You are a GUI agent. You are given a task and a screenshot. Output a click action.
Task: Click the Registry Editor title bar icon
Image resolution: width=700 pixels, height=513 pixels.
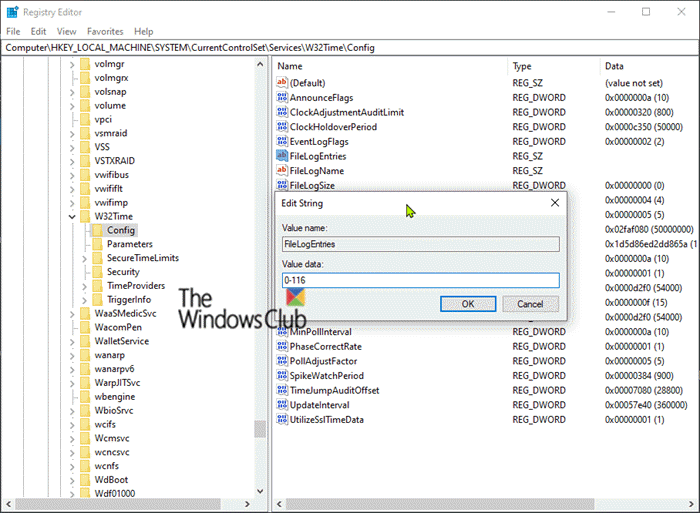pyautogui.click(x=12, y=12)
